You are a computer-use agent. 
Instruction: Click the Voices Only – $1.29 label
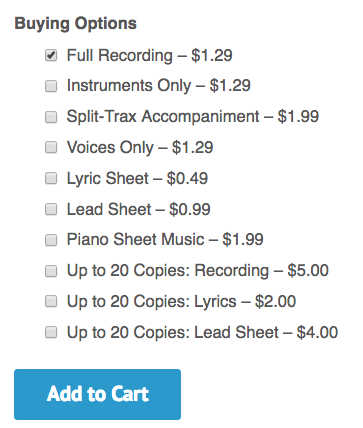[x=140, y=148]
